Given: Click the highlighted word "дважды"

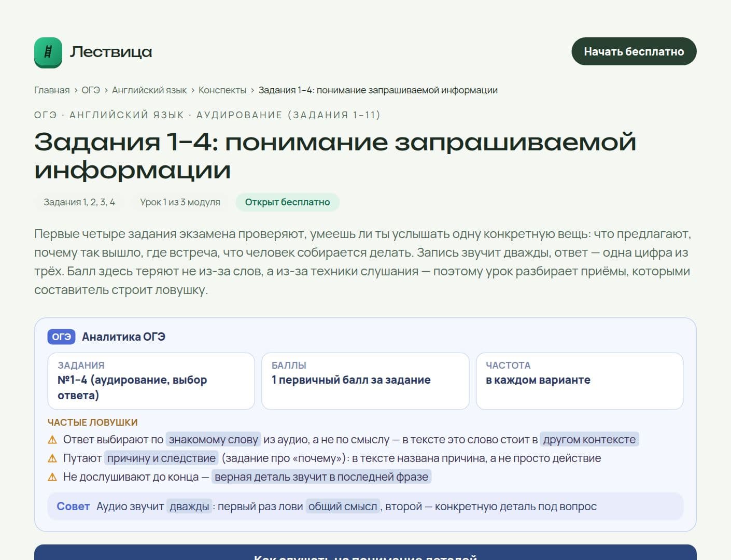Looking at the screenshot, I should tap(189, 507).
